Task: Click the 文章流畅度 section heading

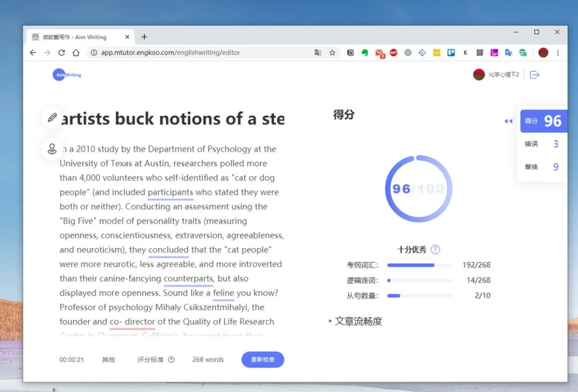Action: point(358,321)
